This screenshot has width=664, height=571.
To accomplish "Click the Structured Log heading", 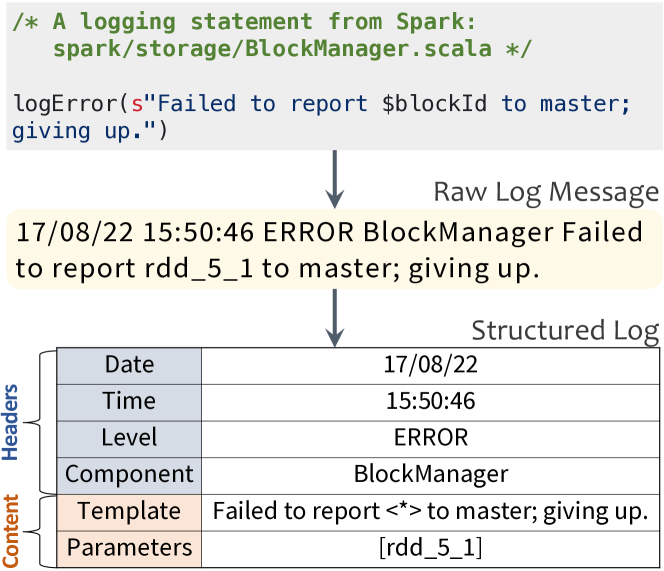I will 564,330.
